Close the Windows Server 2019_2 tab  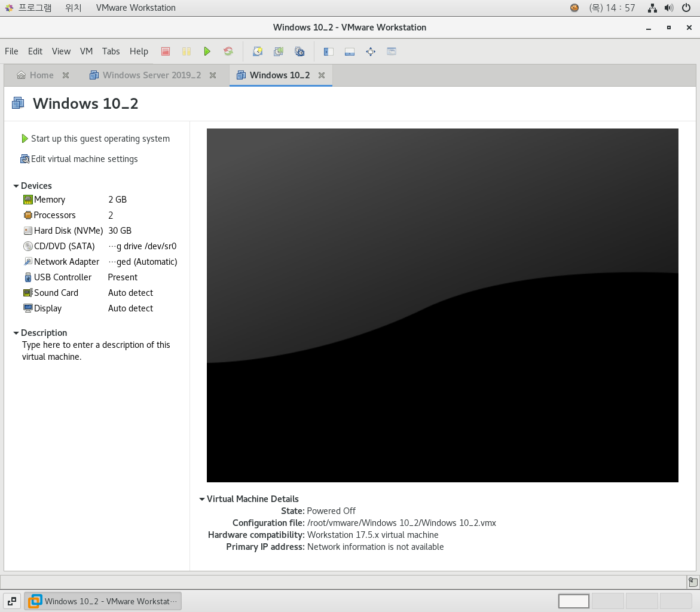213,75
